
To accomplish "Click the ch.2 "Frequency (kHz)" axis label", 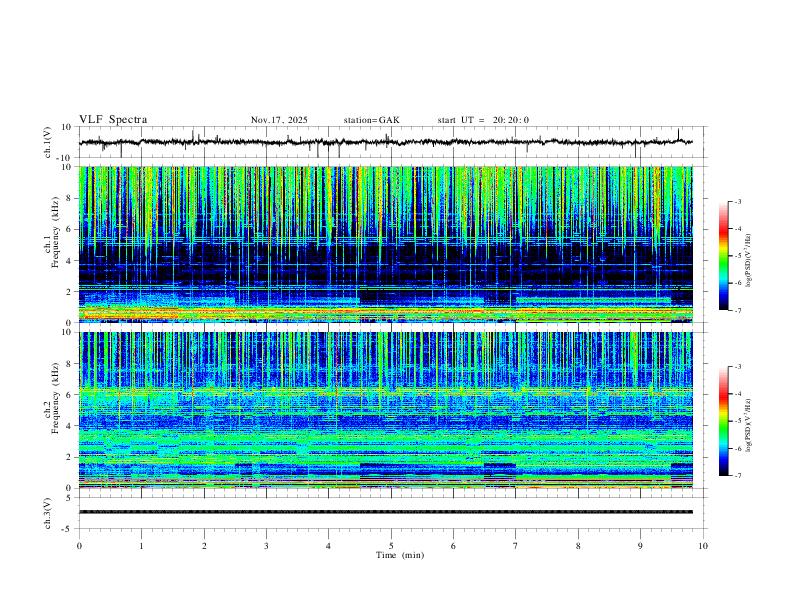I will pos(56,398).
